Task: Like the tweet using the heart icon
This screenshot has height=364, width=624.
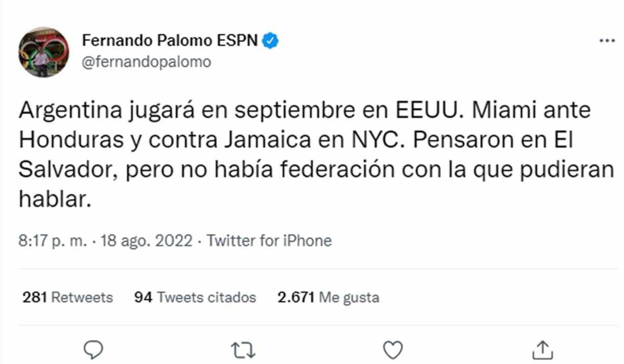Action: pos(392,349)
